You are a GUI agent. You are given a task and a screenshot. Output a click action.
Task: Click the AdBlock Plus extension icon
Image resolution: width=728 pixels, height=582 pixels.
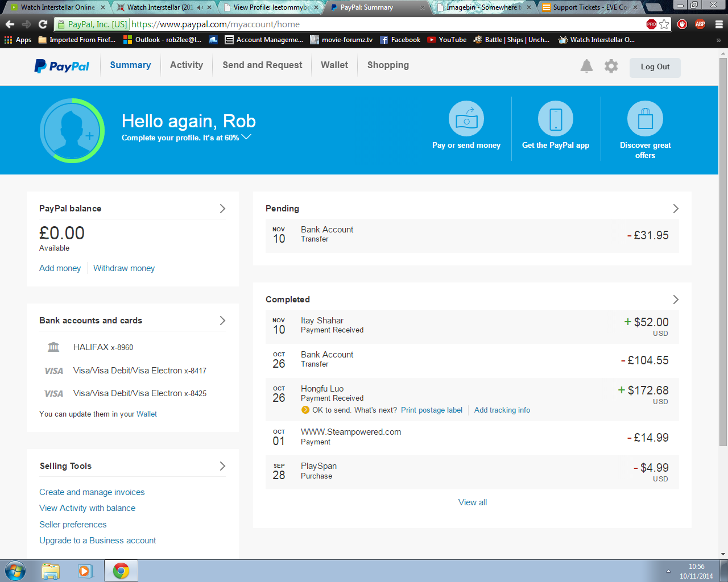(x=700, y=24)
